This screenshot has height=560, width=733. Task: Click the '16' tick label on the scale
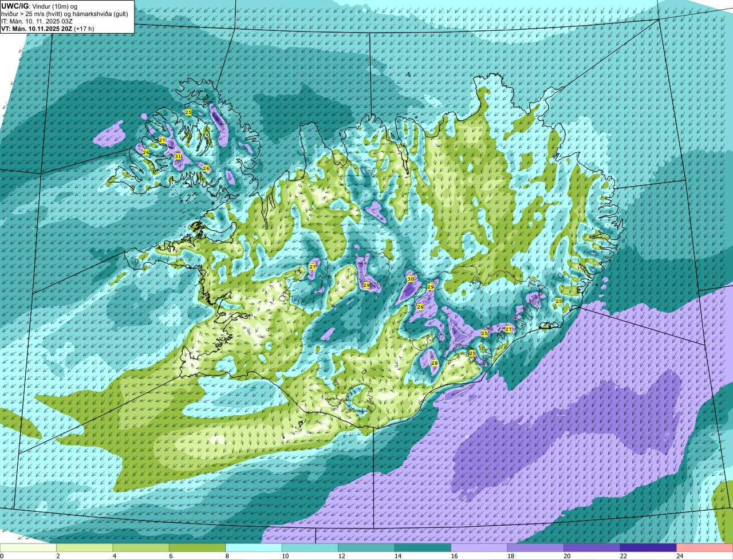pos(454,556)
